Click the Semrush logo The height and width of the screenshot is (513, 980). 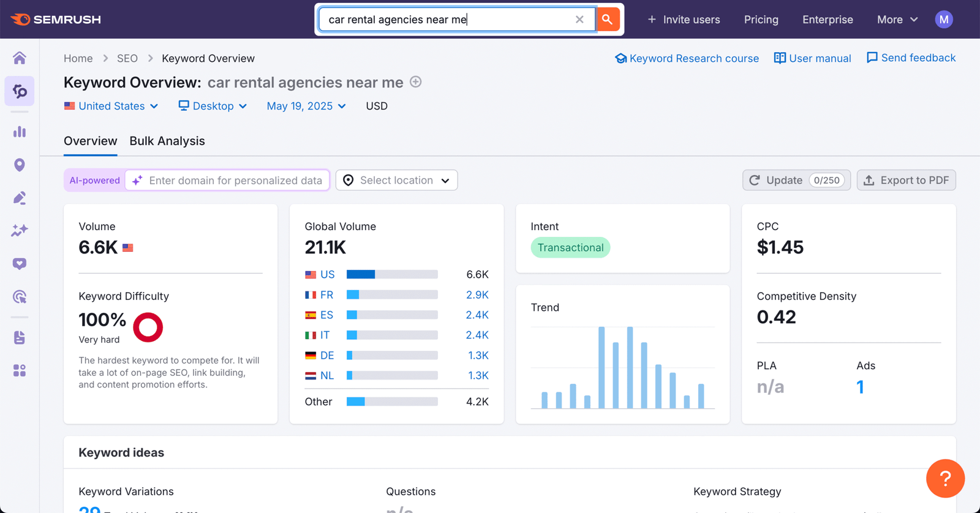(56, 20)
